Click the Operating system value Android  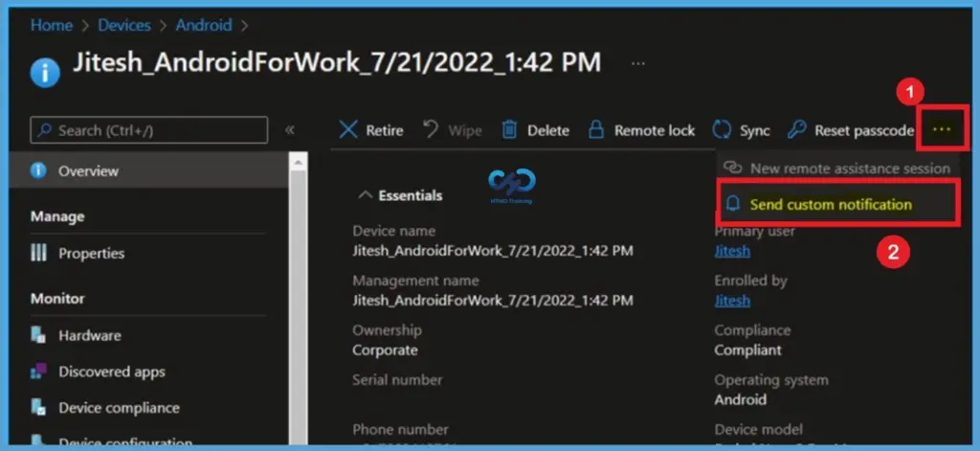click(740, 399)
